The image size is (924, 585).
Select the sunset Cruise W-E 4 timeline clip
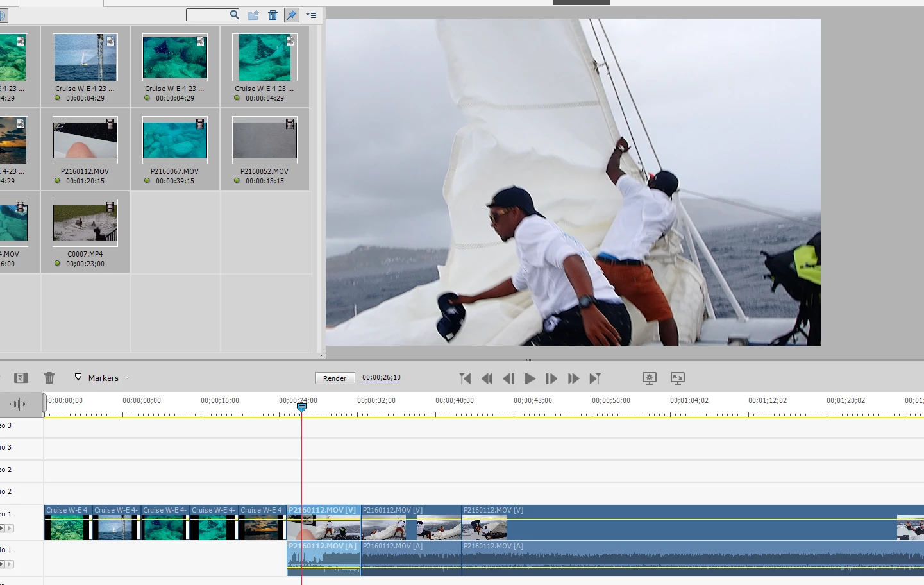(262, 523)
